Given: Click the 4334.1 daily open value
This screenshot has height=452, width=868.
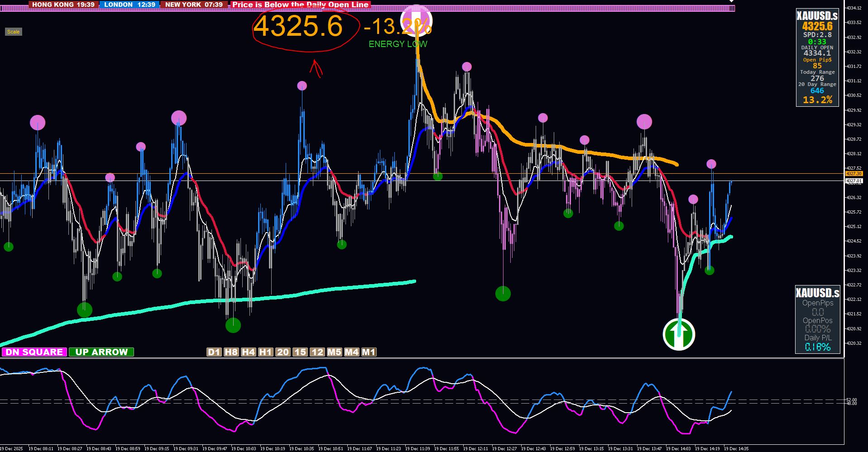Looking at the screenshot, I should click(x=817, y=53).
